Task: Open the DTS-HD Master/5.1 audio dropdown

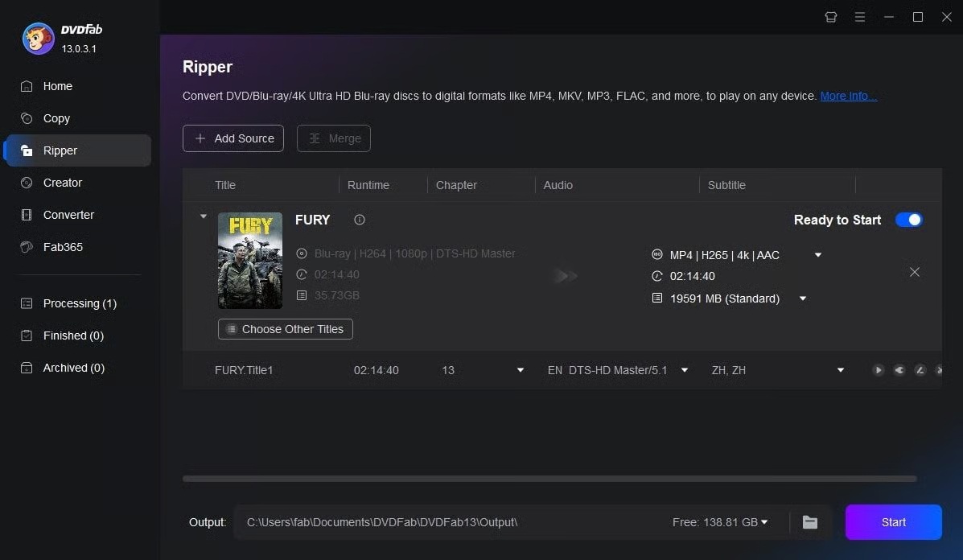Action: [x=684, y=370]
